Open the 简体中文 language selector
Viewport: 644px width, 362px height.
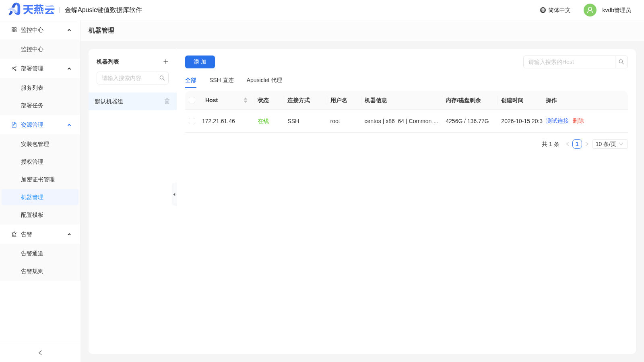pos(555,10)
